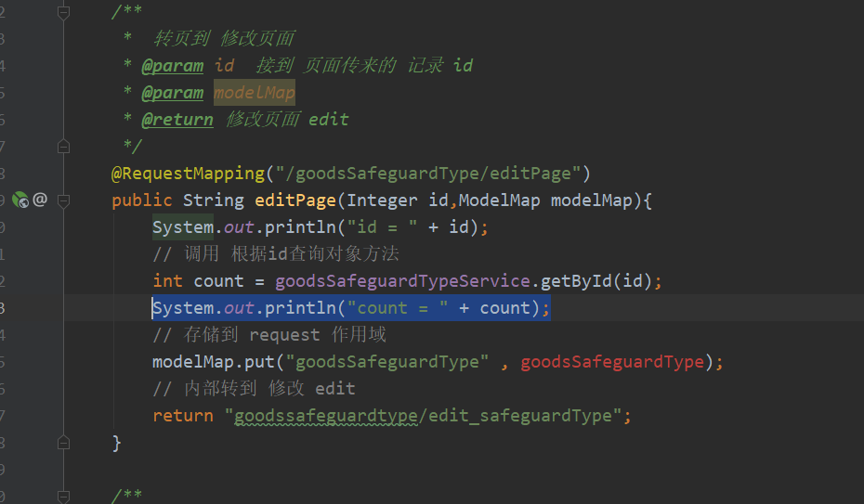Click the Spring request mapping gutter icon
This screenshot has width=864, height=504.
pos(20,200)
